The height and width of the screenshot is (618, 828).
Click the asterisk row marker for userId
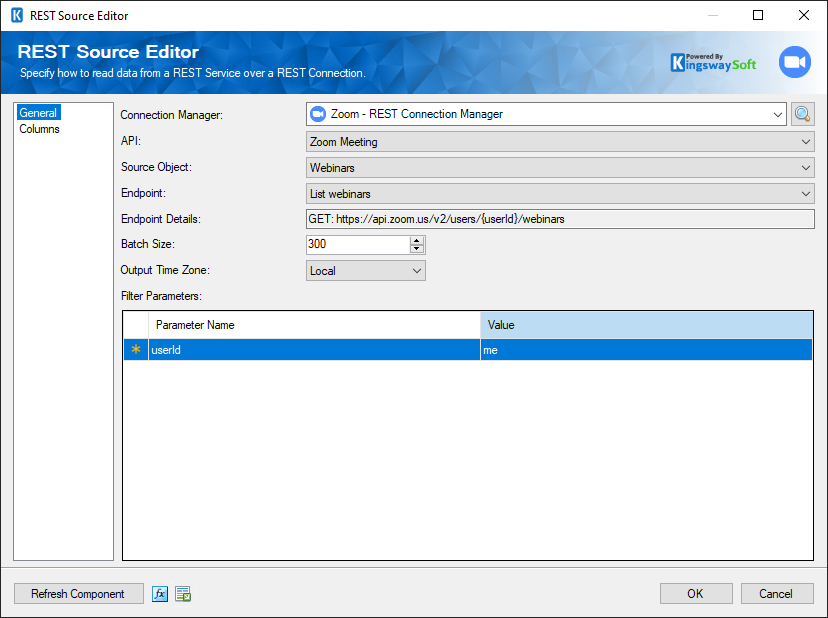pos(136,350)
